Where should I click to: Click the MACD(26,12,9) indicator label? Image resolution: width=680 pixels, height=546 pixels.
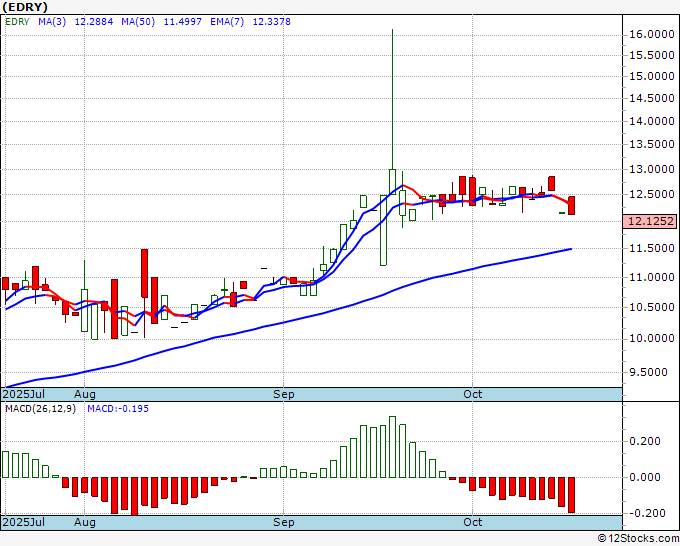click(x=40, y=409)
